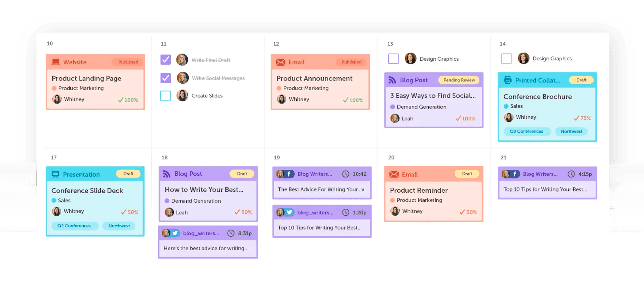Screen dimensions: 644x286
Task: Open the How to Write Your Best post
Action: (204, 190)
